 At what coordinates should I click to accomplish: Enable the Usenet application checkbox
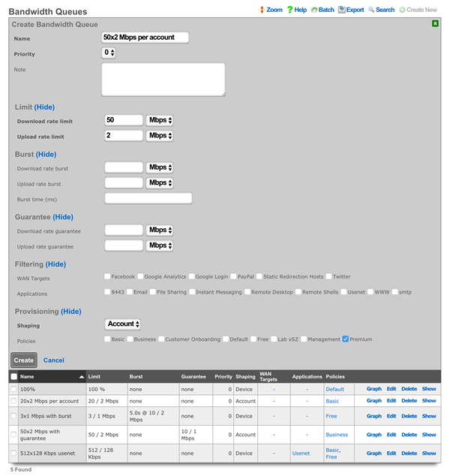coord(343,292)
